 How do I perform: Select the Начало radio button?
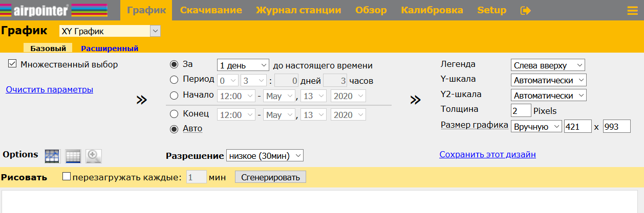(x=174, y=95)
